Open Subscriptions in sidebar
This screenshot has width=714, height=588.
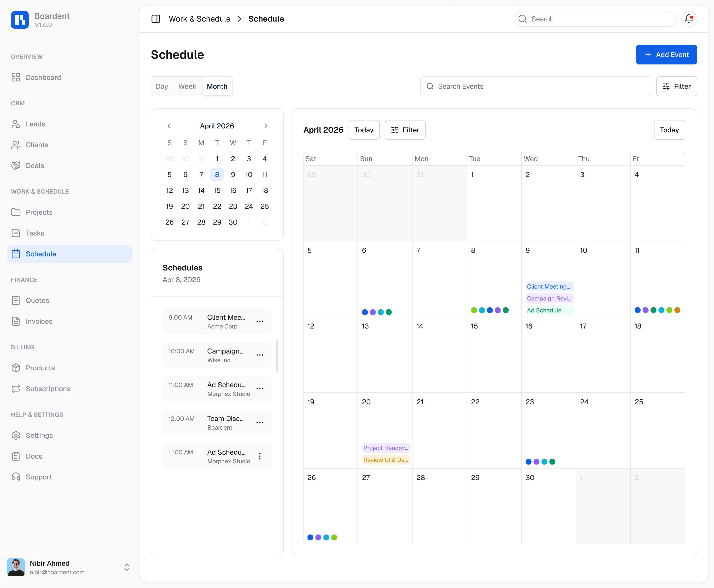pos(69,389)
